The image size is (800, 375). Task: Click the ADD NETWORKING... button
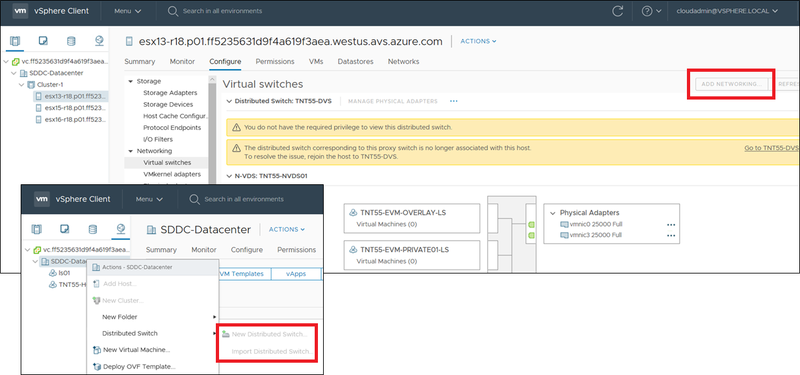coord(732,84)
